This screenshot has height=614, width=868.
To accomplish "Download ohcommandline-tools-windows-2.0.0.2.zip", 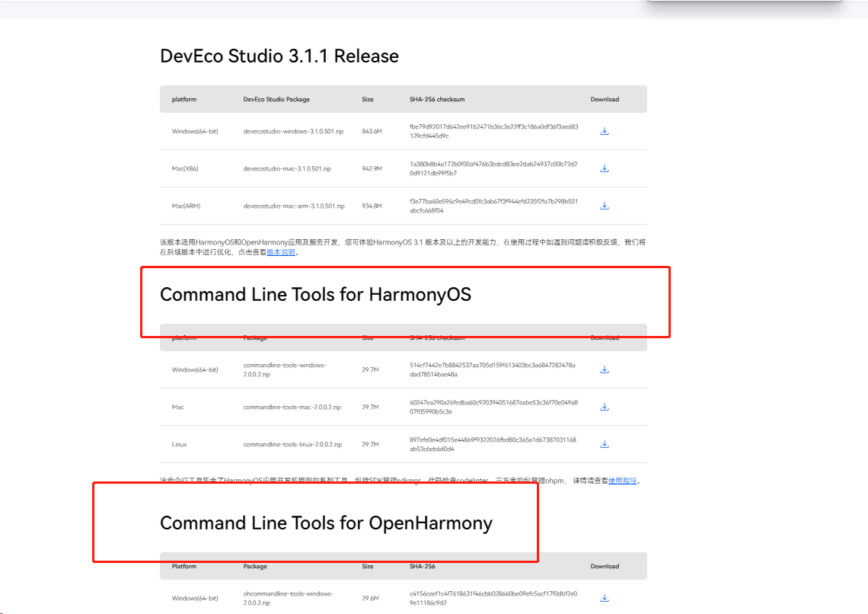I will pos(605,598).
